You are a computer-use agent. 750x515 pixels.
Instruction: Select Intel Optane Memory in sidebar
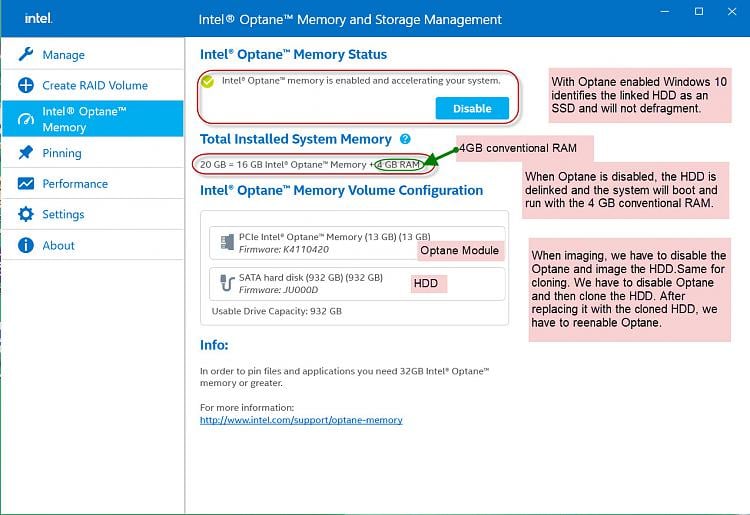click(x=92, y=119)
